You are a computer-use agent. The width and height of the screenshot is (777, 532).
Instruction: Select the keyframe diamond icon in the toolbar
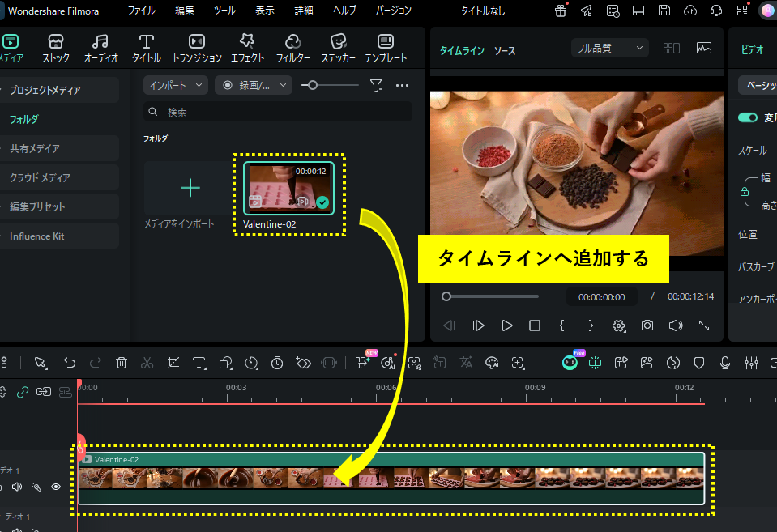(x=302, y=363)
